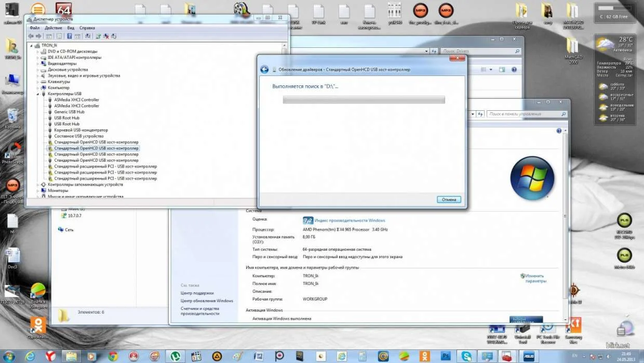This screenshot has height=363, width=644.
Task: Toggle the preview pane icon in Drivers explorer
Action: (501, 69)
